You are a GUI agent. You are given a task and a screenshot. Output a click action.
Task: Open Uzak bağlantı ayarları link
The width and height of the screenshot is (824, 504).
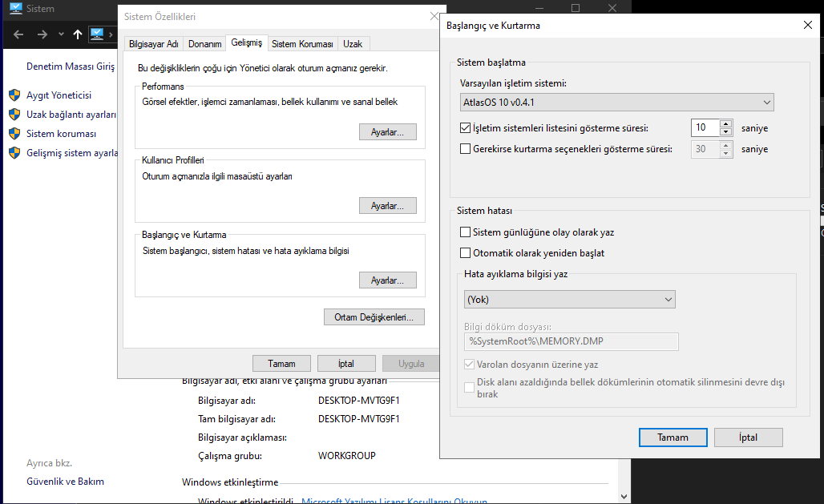[71, 114]
